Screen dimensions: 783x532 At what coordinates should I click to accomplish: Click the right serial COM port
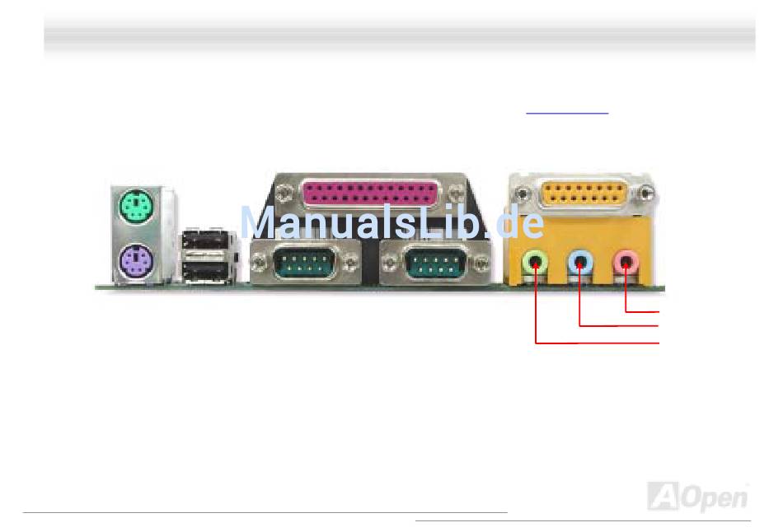(435, 263)
